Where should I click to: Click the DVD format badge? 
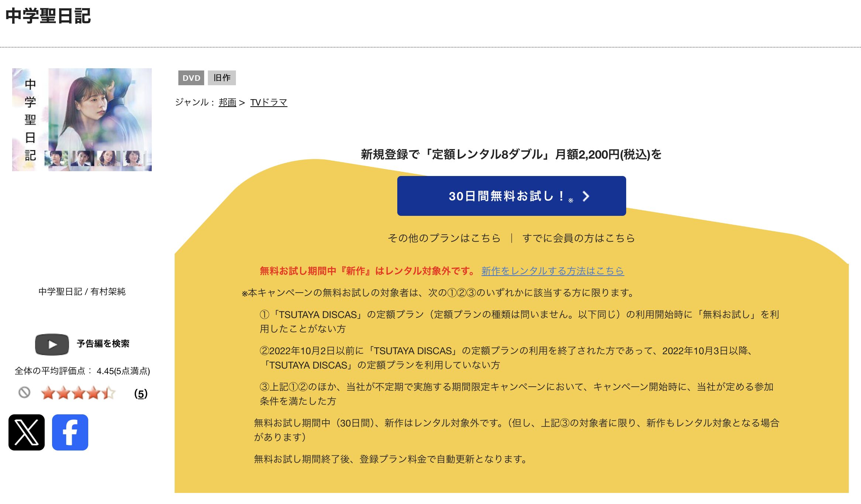click(191, 78)
